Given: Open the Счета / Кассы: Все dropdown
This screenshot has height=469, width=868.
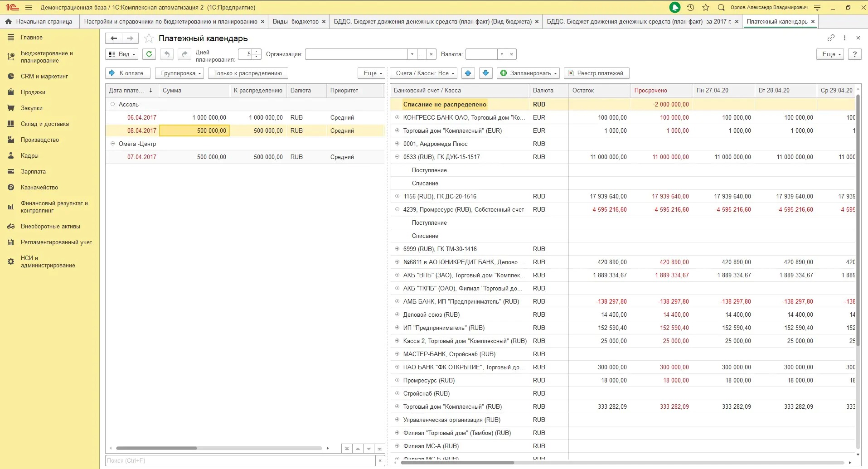Looking at the screenshot, I should click(x=424, y=73).
